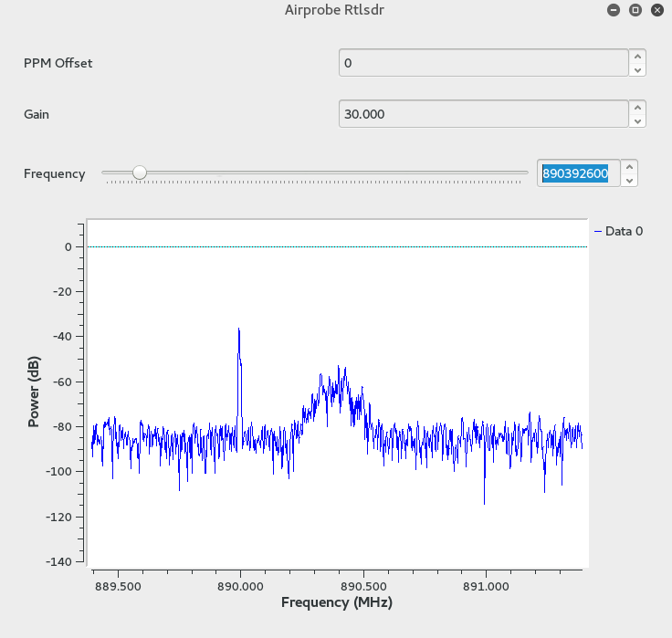Viewport: 672px width, 638px height.
Task: Click the Airprobe Rtlsdr title bar text
Action: pyautogui.click(x=334, y=10)
